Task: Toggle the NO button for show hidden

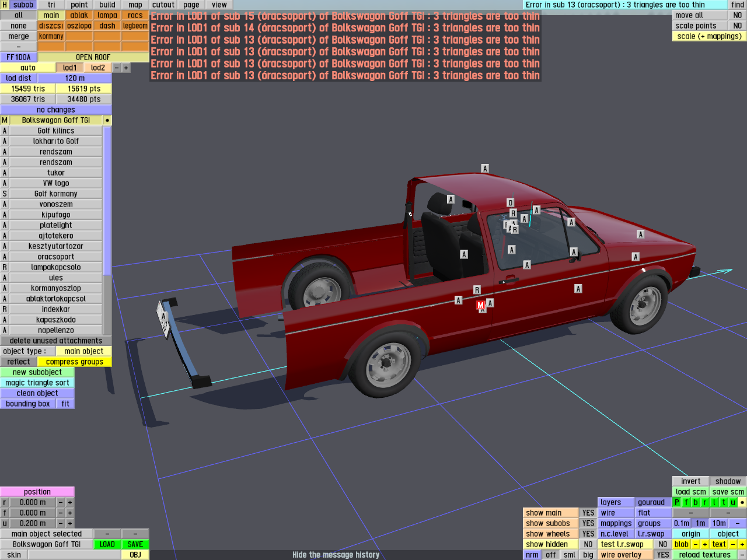Action: [588, 544]
